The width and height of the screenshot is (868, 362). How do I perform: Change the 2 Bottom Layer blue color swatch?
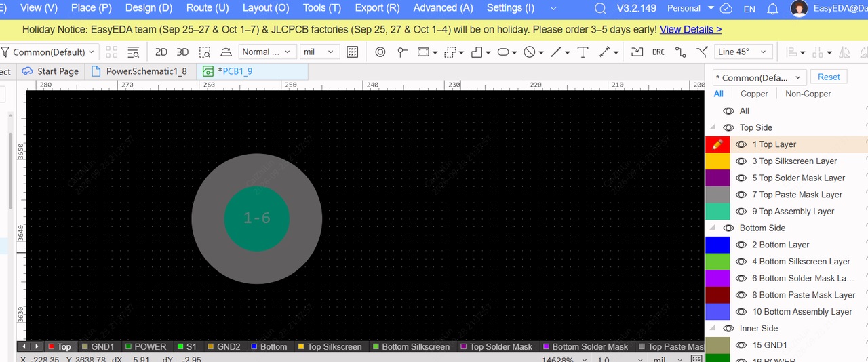717,245
